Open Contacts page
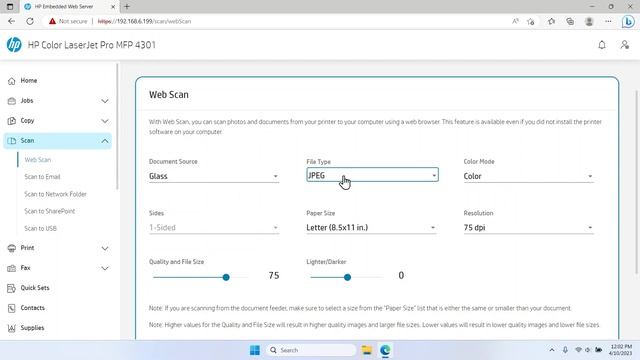The width and height of the screenshot is (640, 360). point(33,308)
